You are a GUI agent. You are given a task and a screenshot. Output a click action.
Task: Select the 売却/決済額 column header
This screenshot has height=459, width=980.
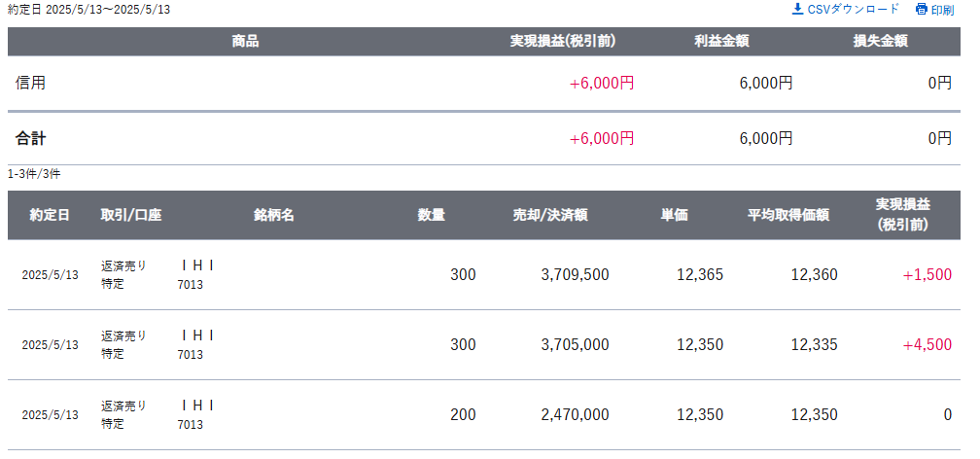[550, 215]
